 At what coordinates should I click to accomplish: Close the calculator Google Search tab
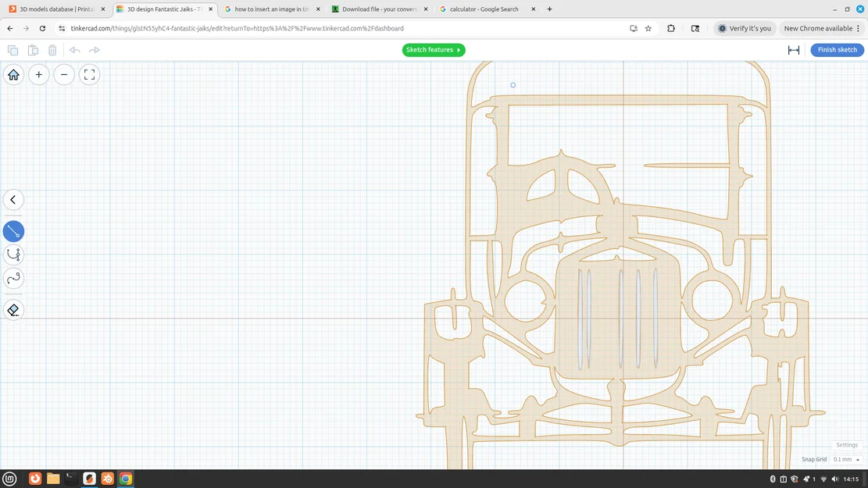[533, 9]
